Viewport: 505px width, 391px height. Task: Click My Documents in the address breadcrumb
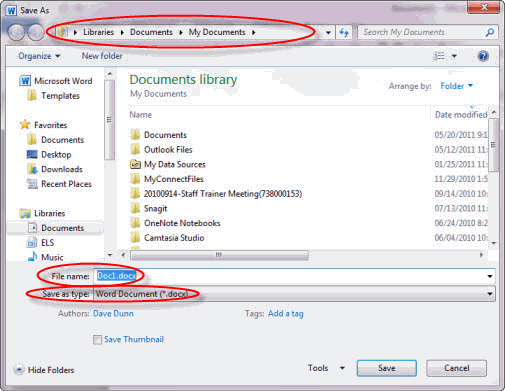217,32
